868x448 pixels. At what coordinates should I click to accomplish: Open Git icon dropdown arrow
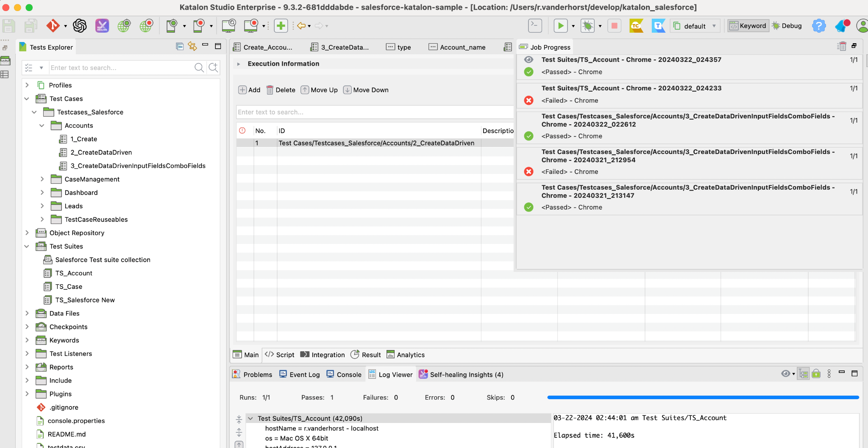[65, 26]
